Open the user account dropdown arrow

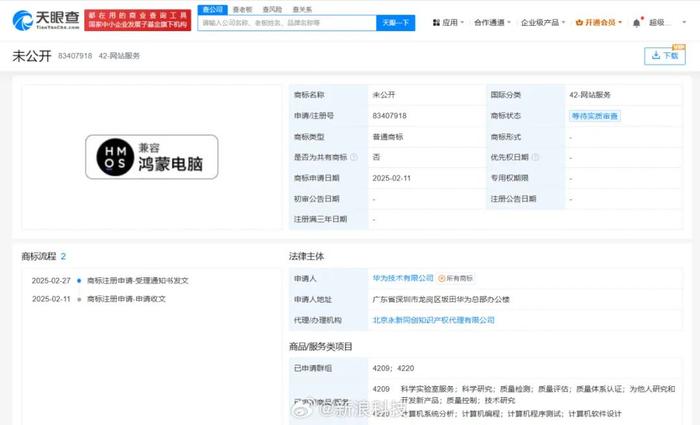[684, 22]
